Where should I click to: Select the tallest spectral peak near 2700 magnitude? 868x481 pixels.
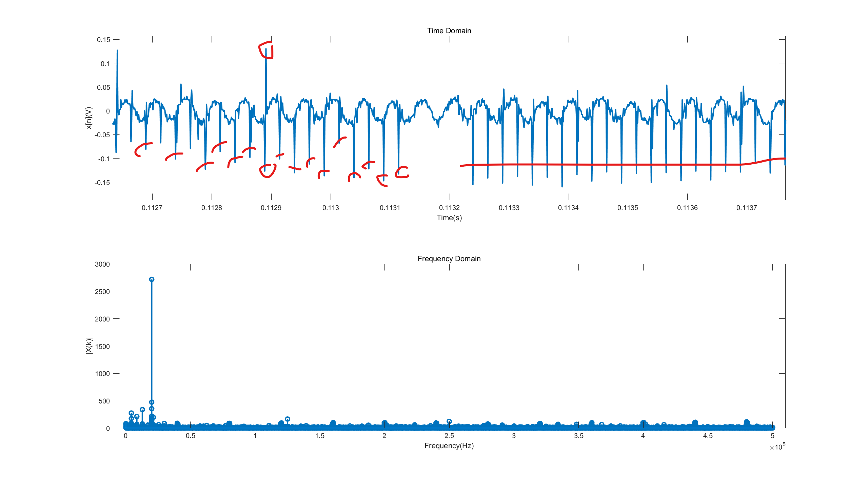(x=152, y=279)
